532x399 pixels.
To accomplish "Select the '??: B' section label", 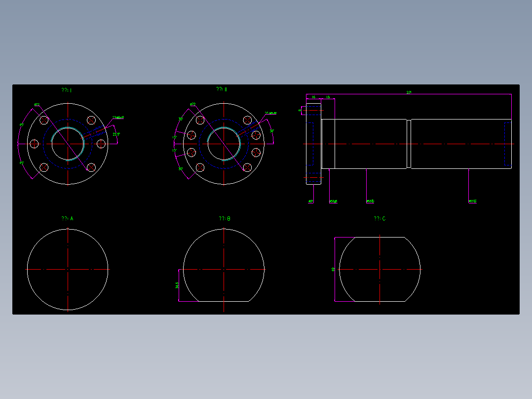I will point(225,218).
